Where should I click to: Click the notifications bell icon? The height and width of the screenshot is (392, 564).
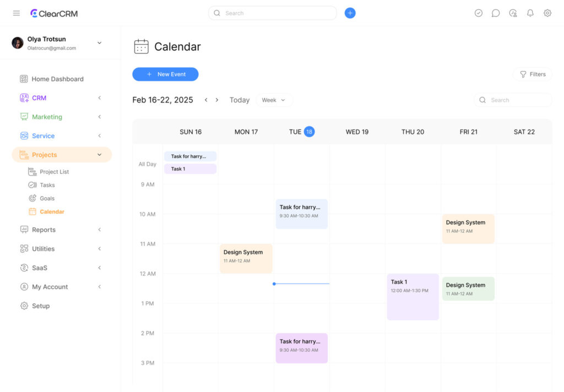[x=530, y=13]
